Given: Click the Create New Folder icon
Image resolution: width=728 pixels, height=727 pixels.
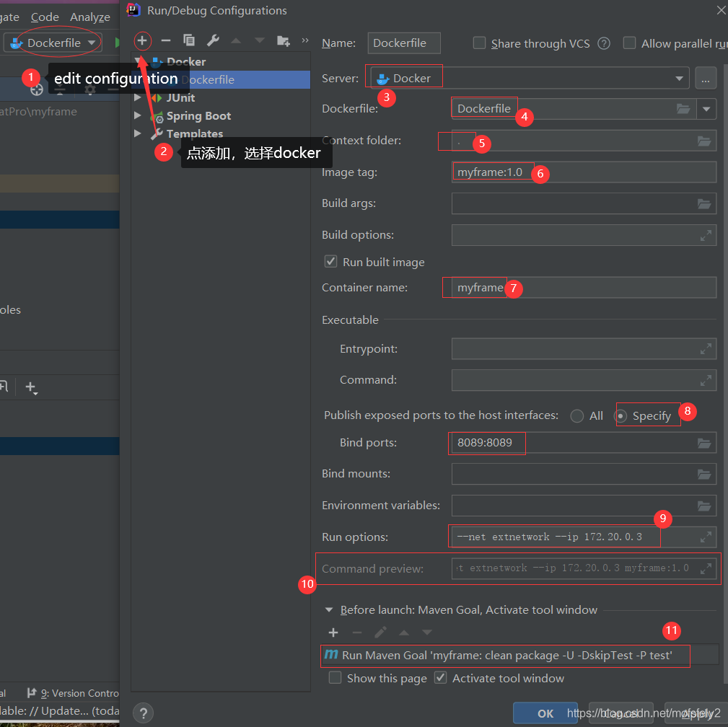Looking at the screenshot, I should click(x=283, y=40).
